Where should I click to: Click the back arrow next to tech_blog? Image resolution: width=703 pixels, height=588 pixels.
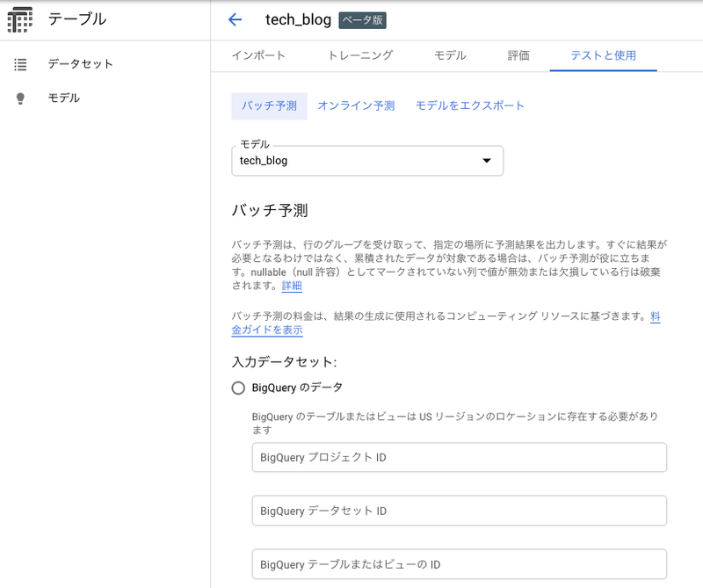click(x=235, y=20)
